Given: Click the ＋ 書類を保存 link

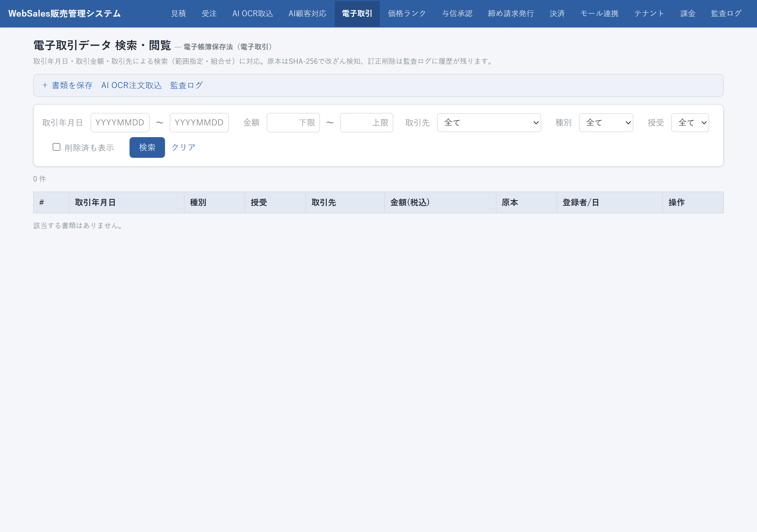Looking at the screenshot, I should (67, 85).
